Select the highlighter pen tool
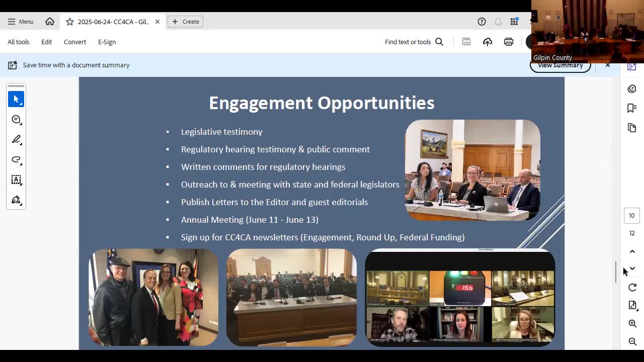This screenshot has width=644, height=362. [16, 139]
